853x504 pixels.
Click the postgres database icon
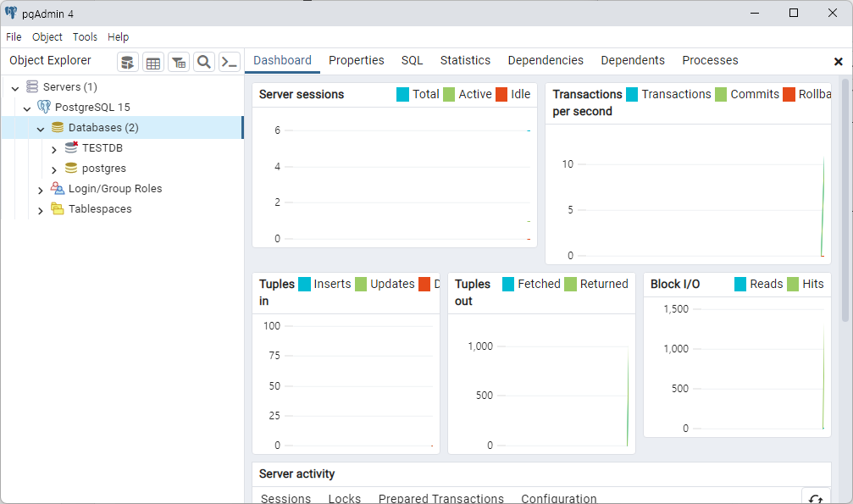point(71,169)
